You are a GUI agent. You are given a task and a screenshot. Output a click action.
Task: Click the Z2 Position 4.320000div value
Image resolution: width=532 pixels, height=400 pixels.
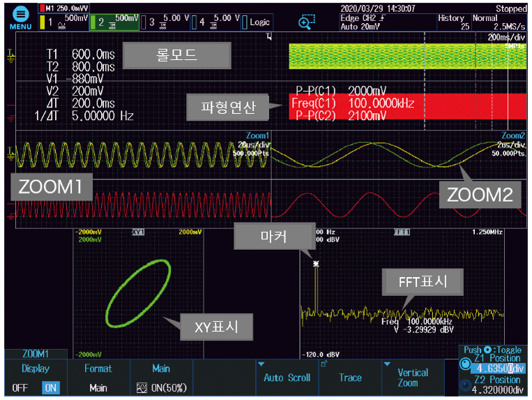(497, 390)
